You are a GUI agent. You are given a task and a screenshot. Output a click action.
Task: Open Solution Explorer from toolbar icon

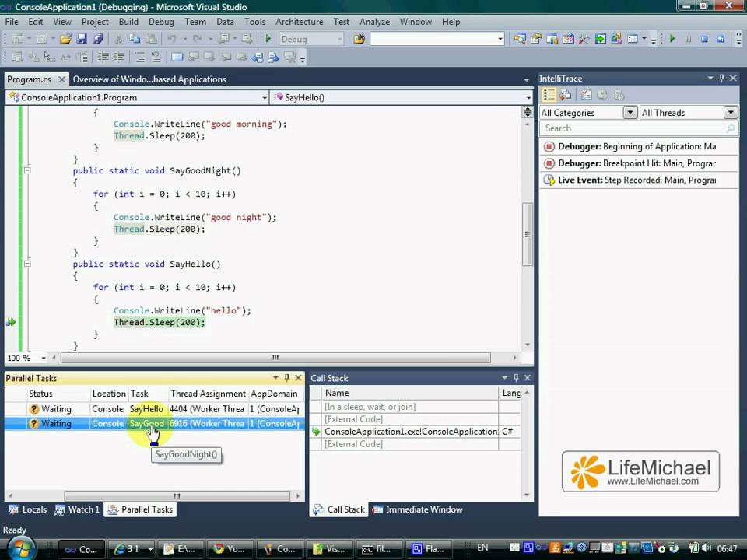click(x=520, y=39)
